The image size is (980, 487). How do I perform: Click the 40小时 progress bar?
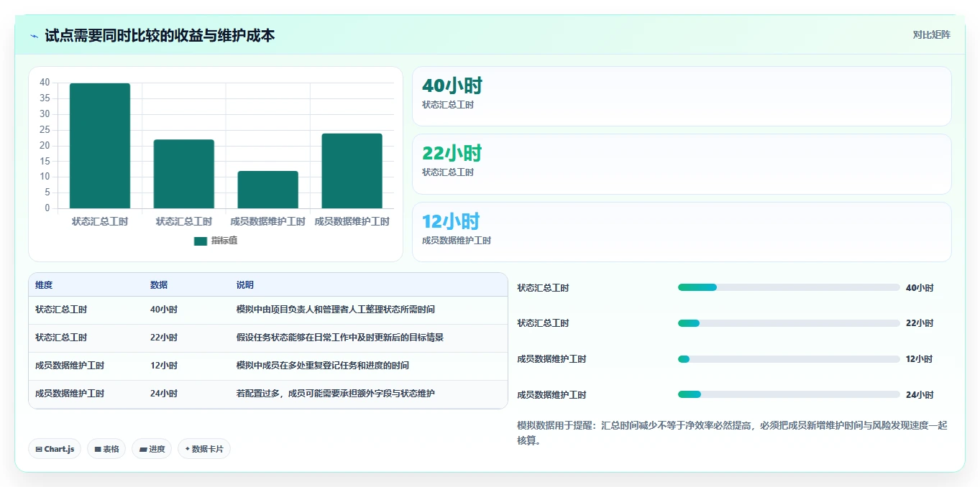click(789, 287)
